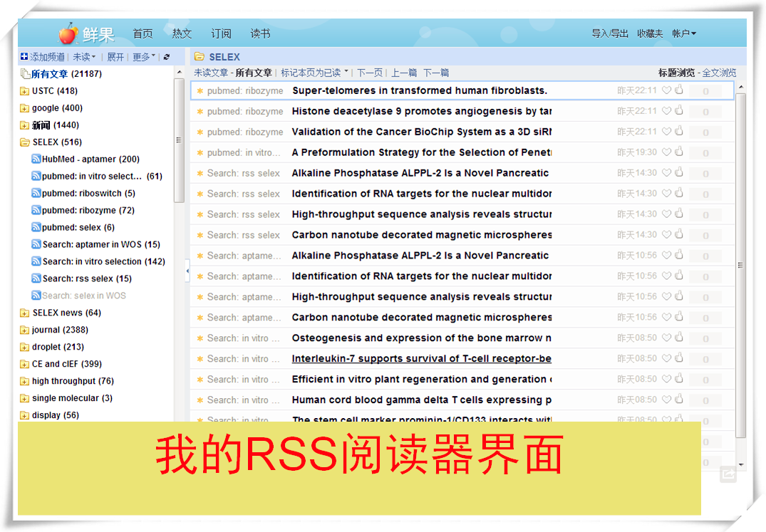
Task: Star the Preformulation Strategy article
Action: 200,153
